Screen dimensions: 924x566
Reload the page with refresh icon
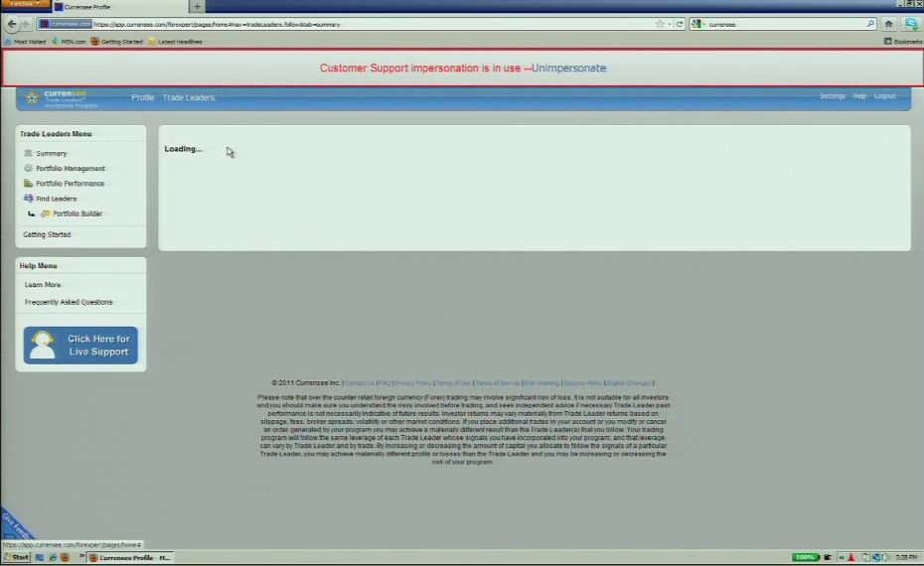(x=680, y=24)
